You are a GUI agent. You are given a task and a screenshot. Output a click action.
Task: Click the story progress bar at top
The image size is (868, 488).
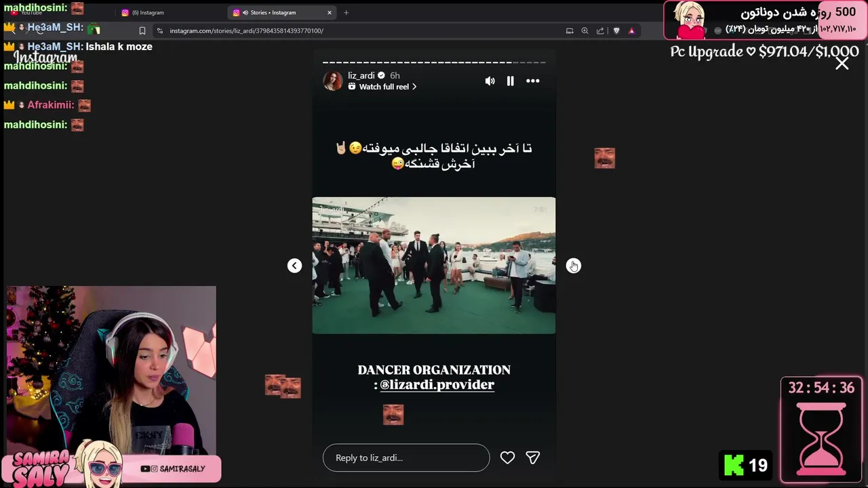(434, 62)
